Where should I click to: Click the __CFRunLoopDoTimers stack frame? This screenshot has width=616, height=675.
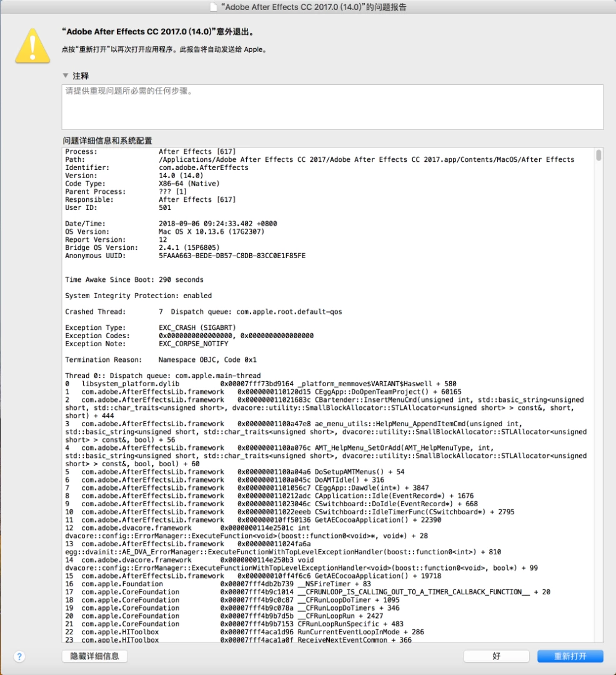coord(232,608)
